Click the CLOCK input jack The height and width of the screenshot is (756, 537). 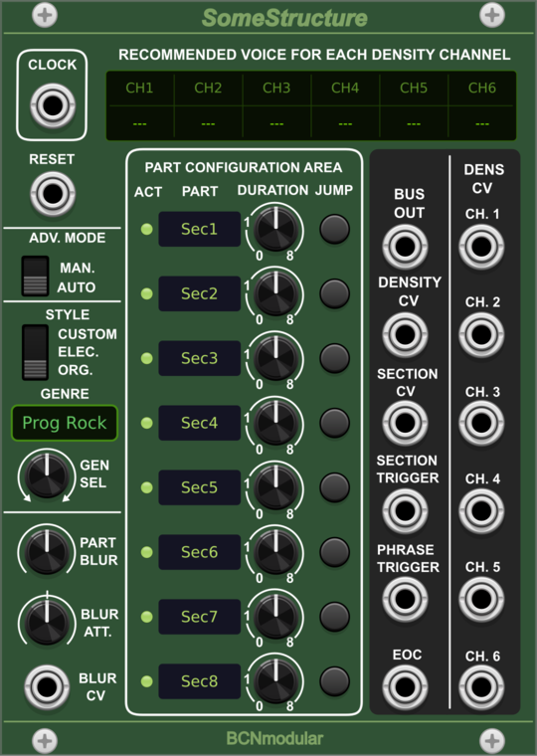click(53, 105)
